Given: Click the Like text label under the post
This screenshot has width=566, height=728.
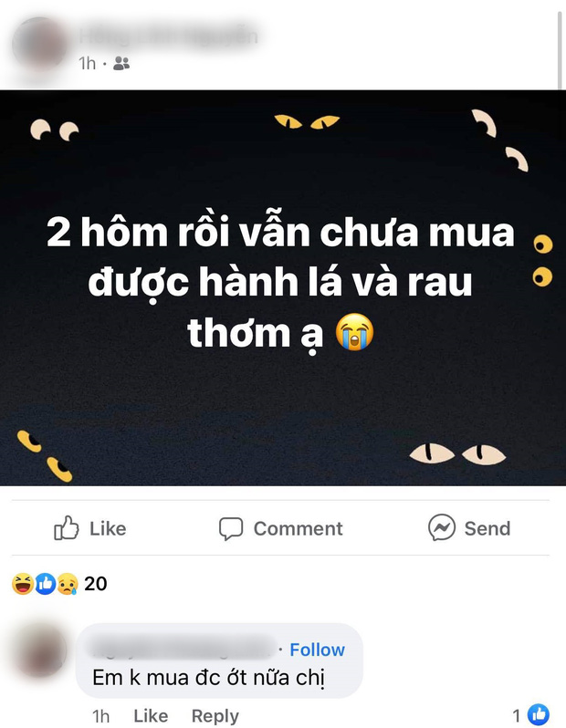Looking at the screenshot, I should [x=108, y=528].
